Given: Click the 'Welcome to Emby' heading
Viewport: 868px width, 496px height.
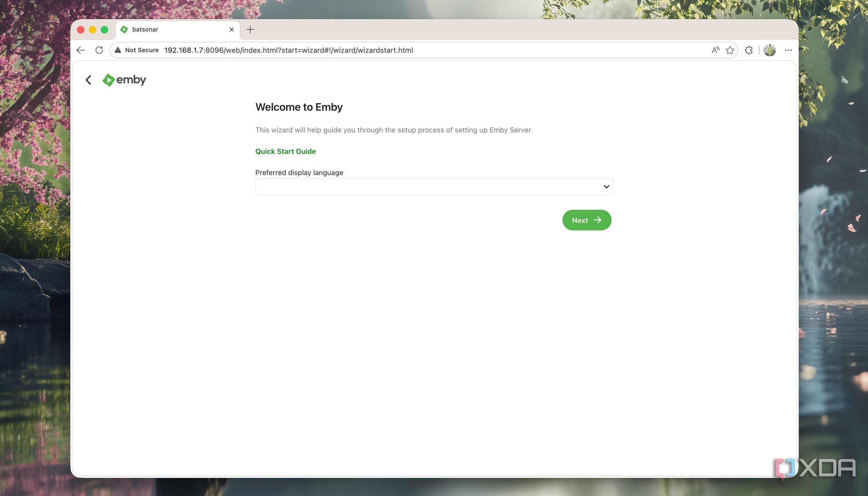Looking at the screenshot, I should (x=299, y=107).
